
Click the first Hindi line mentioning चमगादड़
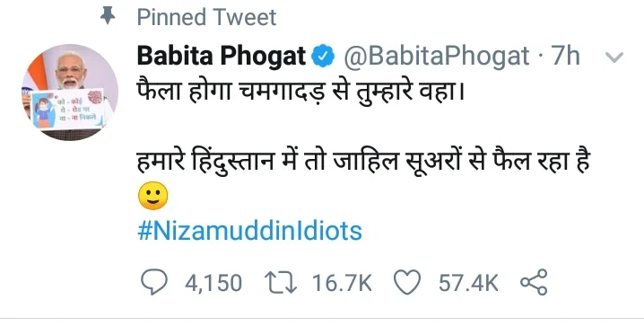point(300,92)
